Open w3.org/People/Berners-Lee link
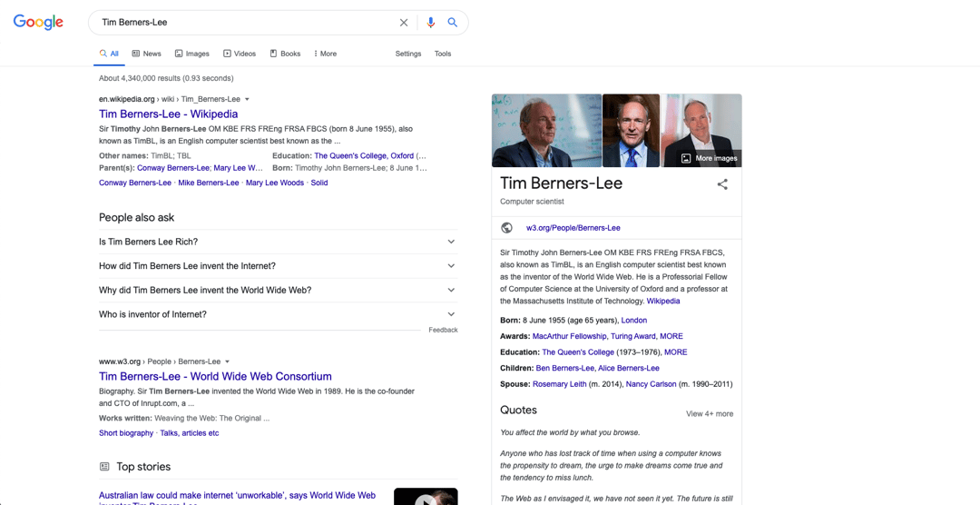 pos(573,228)
